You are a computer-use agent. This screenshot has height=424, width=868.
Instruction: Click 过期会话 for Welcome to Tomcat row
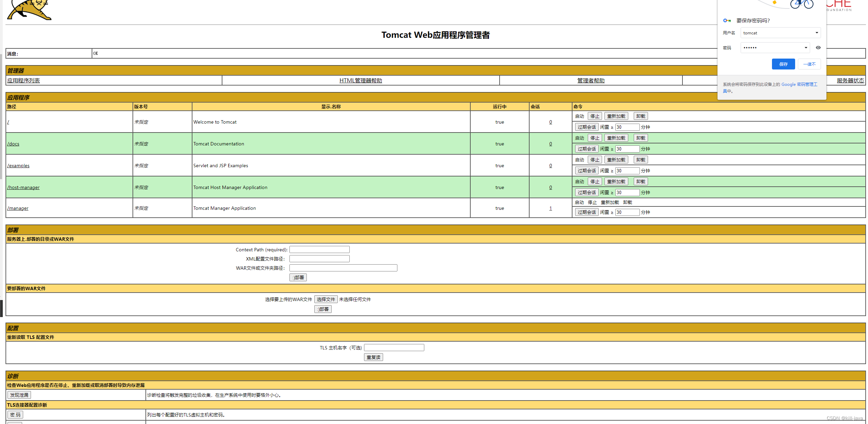pos(586,127)
